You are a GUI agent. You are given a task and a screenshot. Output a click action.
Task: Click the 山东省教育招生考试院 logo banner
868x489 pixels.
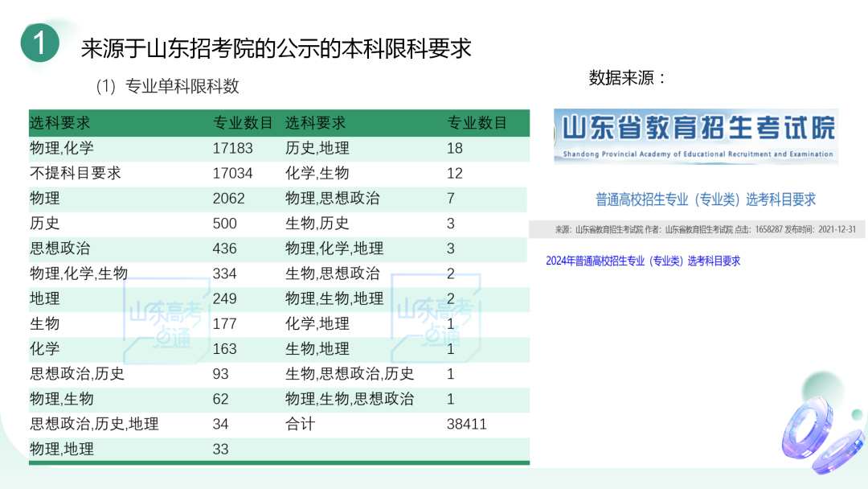tap(696, 136)
